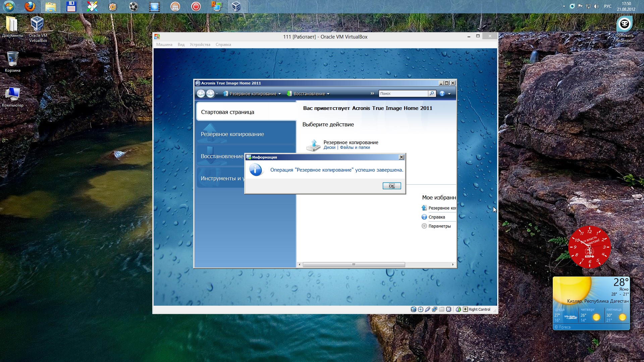Open the Машина menu in VirtualBox

click(x=164, y=45)
